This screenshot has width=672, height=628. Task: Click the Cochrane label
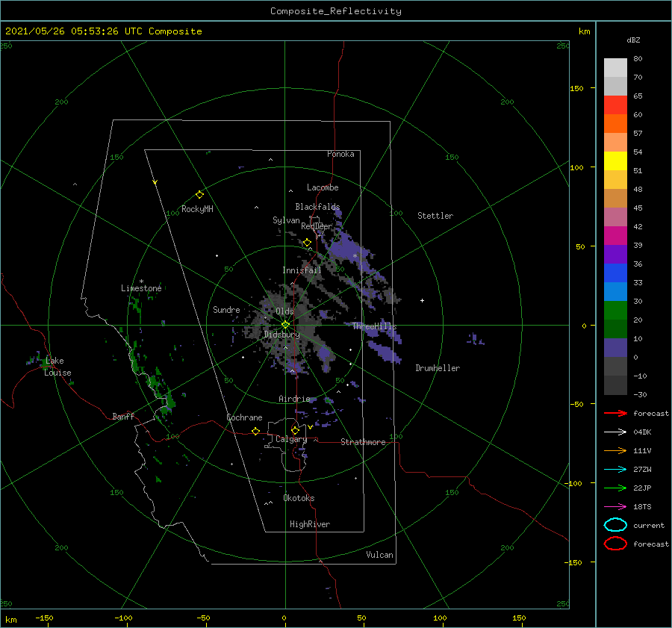[x=244, y=417]
